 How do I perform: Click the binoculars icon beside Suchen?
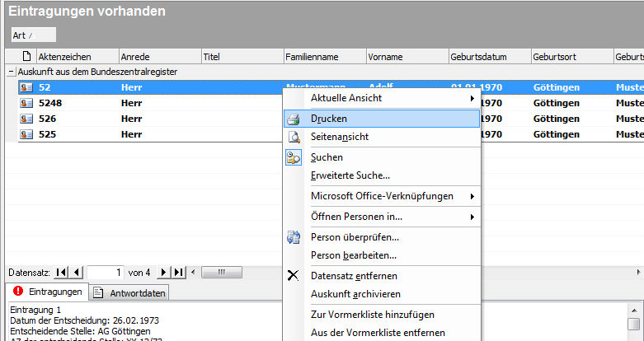coord(294,157)
